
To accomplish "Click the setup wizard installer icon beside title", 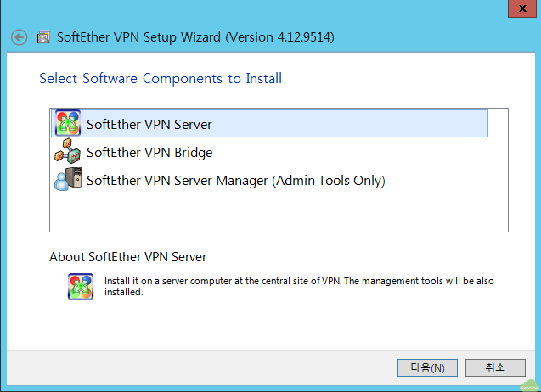I will point(44,36).
